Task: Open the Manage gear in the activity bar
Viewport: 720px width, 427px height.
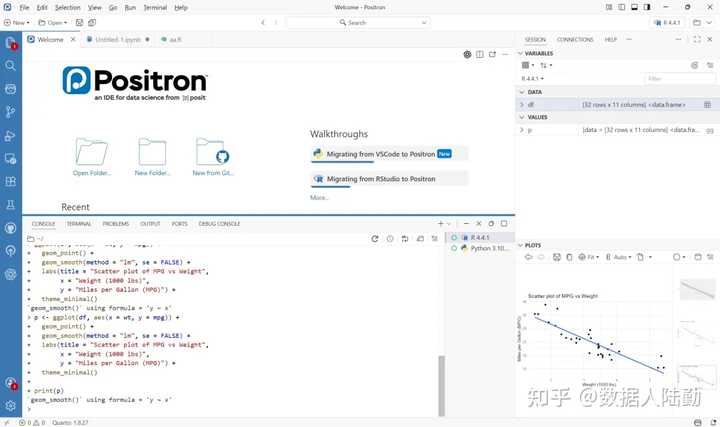Action: [10, 406]
